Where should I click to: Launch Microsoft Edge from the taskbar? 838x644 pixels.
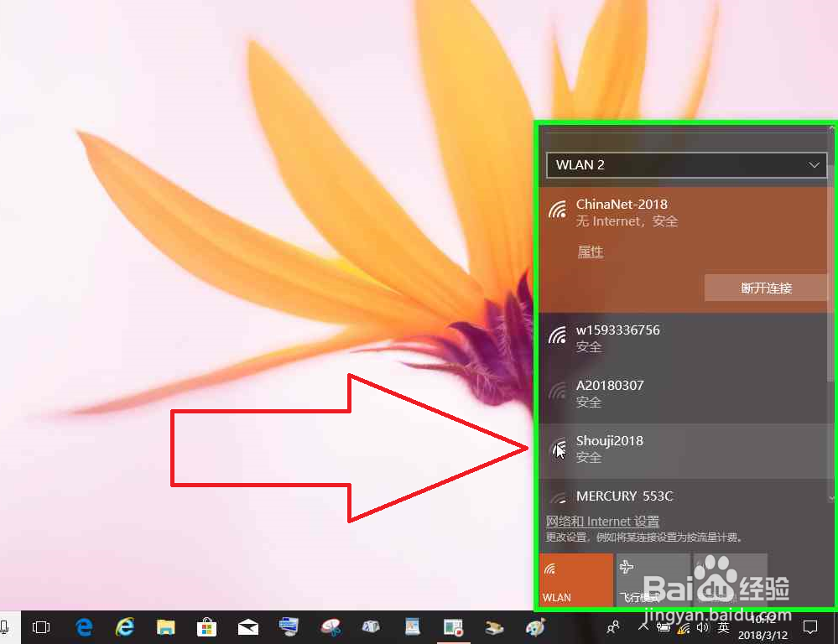(x=84, y=626)
